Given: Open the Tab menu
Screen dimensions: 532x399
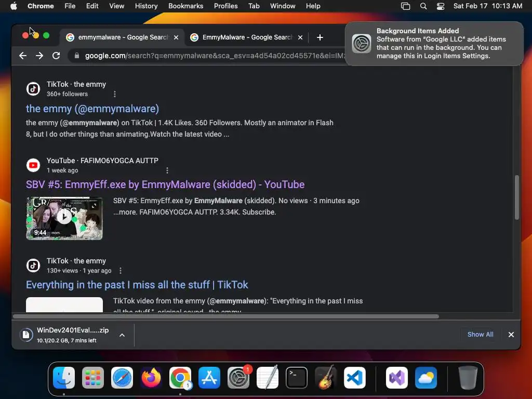Looking at the screenshot, I should [254, 6].
